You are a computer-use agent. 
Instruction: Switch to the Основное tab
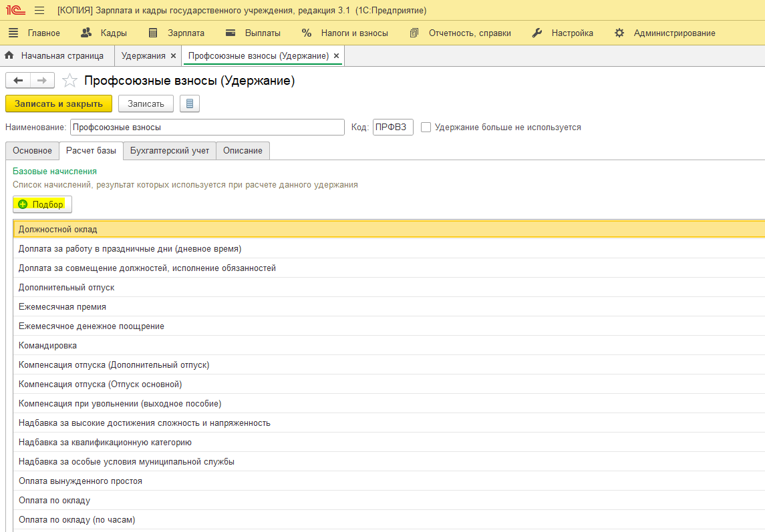click(x=32, y=151)
